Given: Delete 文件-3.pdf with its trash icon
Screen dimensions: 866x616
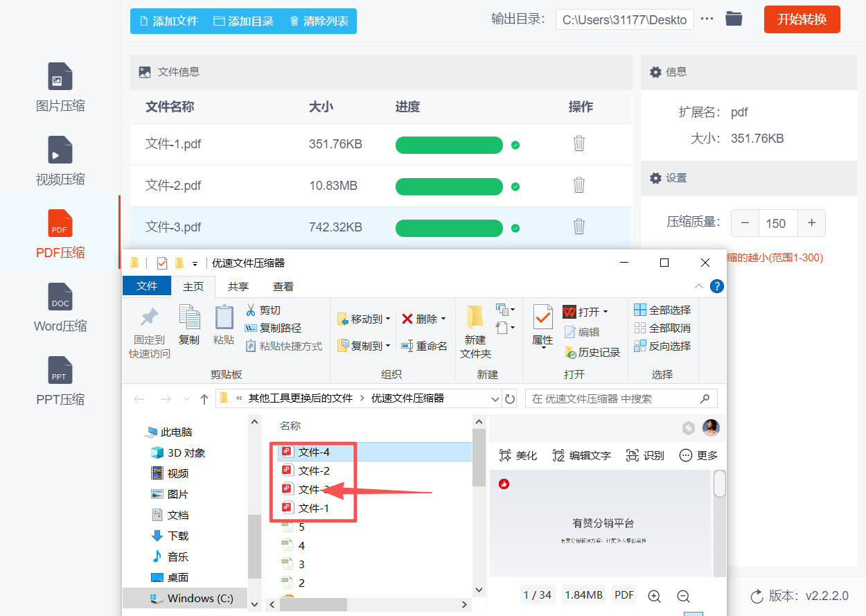Looking at the screenshot, I should tap(579, 227).
